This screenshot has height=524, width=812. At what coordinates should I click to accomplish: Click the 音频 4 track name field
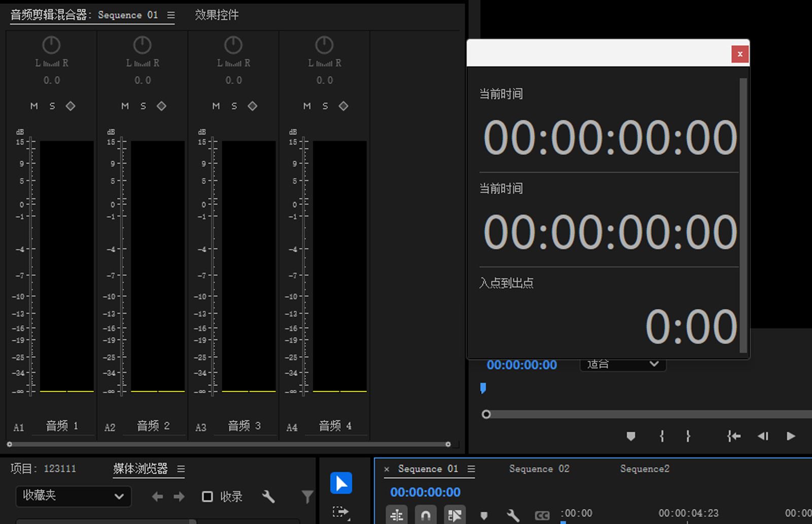click(x=335, y=426)
